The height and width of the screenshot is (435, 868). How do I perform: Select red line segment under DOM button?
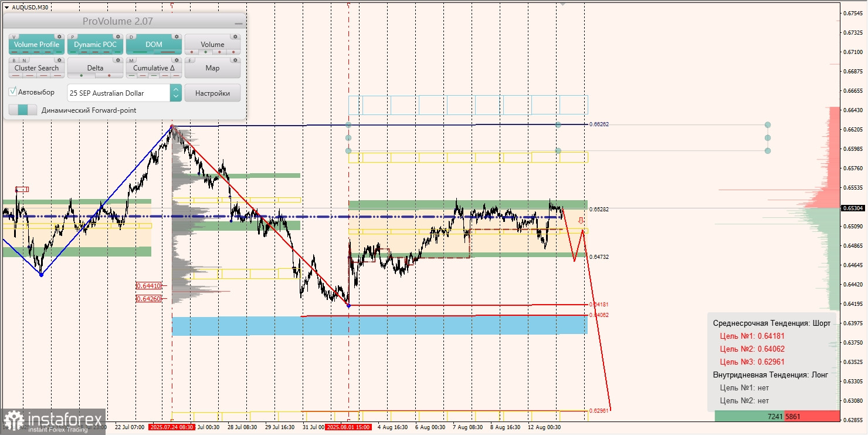click(169, 52)
